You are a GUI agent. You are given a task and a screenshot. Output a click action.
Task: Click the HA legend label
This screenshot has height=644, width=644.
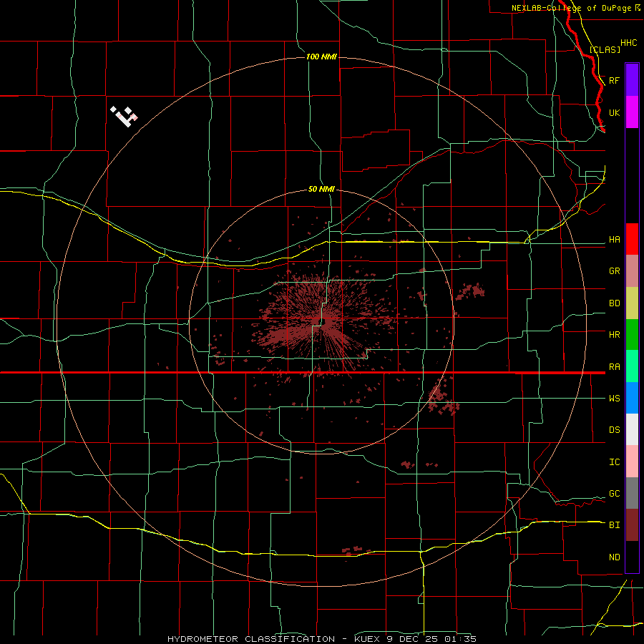pyautogui.click(x=614, y=240)
